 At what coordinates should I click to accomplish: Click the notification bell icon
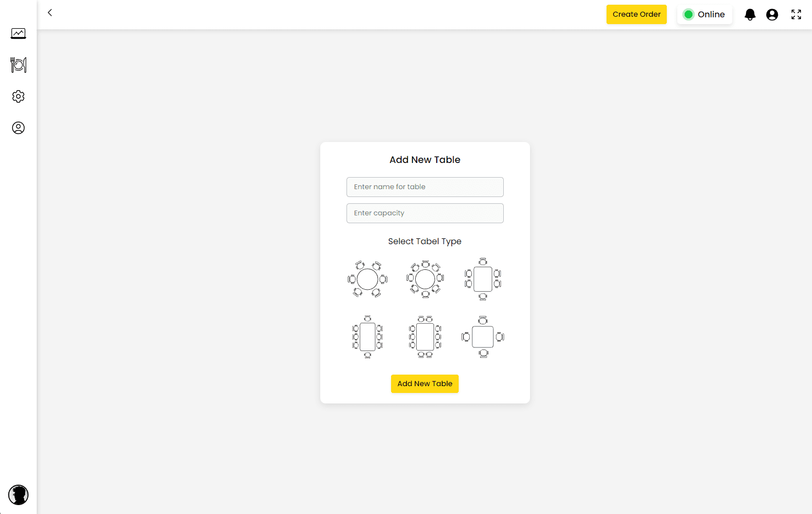pyautogui.click(x=750, y=15)
